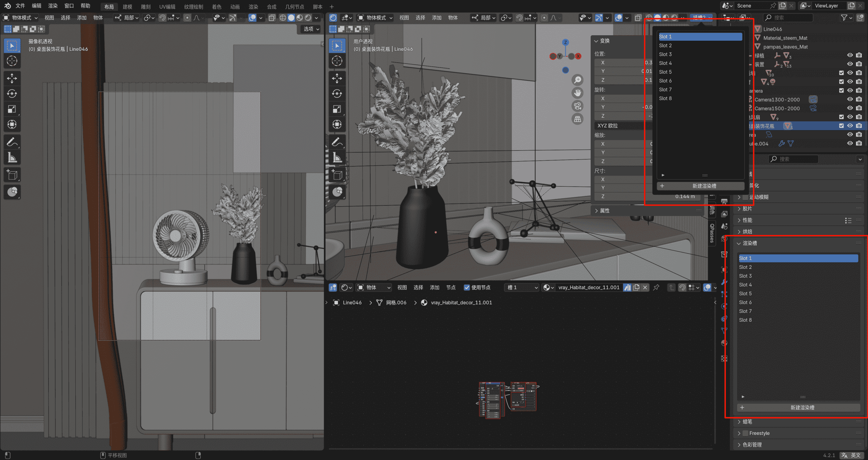The height and width of the screenshot is (460, 868).
Task: Select the Scale tool in the camera viewport
Action: 12,109
